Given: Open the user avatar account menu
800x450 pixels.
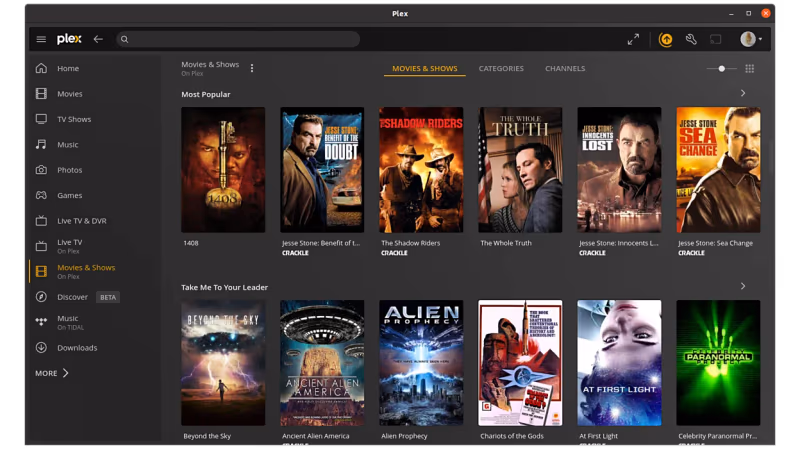Looking at the screenshot, I should (x=751, y=39).
